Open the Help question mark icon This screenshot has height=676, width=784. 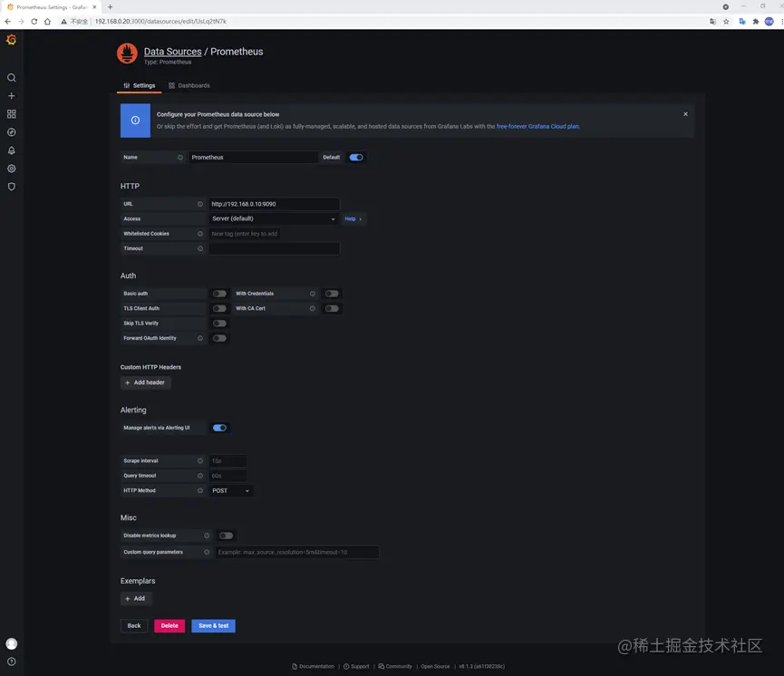(12, 662)
